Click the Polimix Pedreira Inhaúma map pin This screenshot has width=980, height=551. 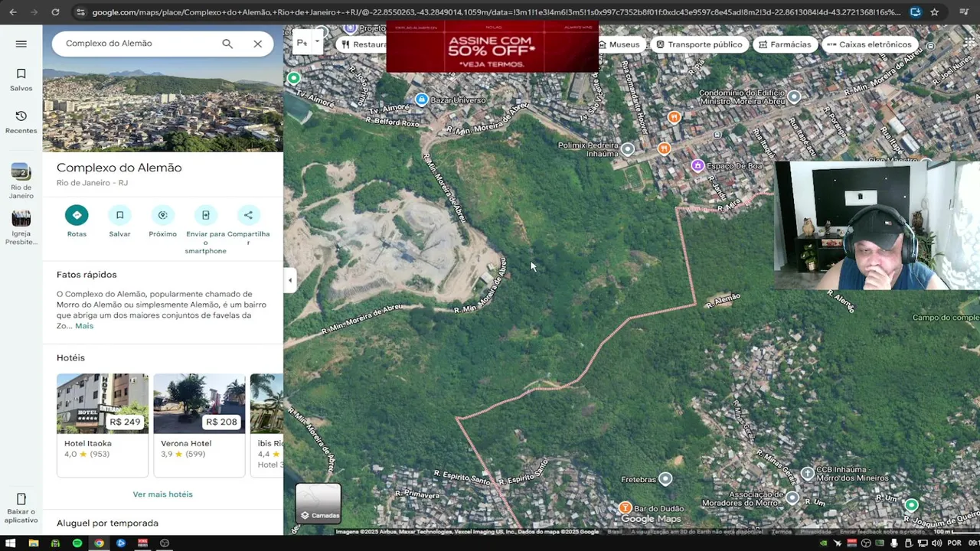coord(628,149)
